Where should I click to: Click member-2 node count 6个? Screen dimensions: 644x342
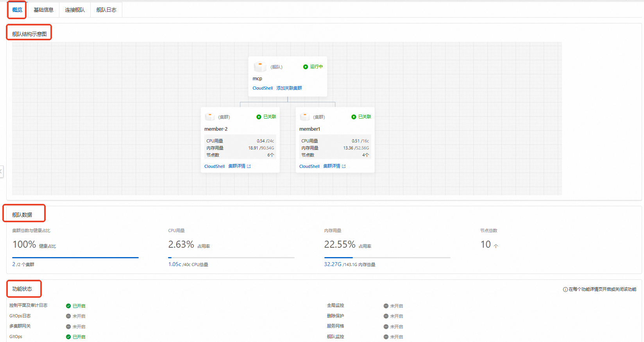[271, 155]
